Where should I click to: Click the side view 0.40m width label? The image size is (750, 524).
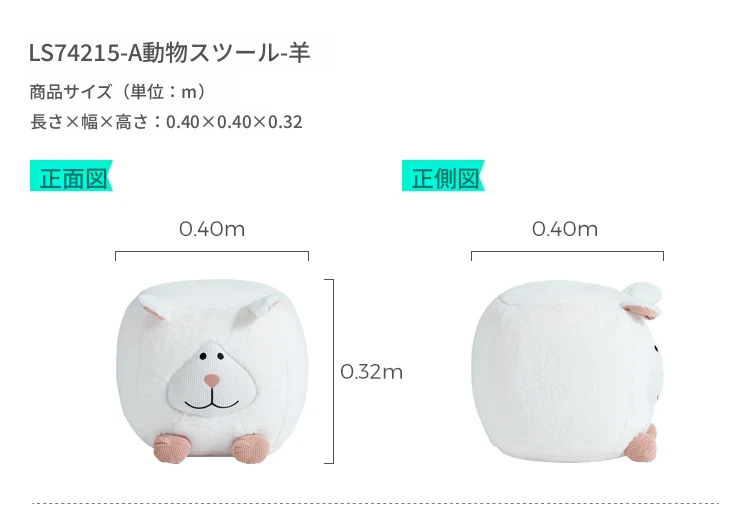565,229
